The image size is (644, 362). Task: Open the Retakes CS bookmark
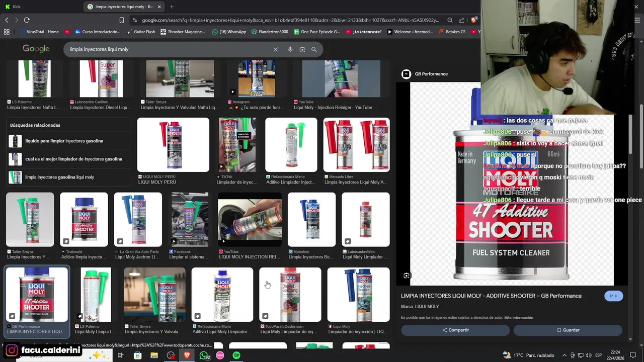pos(452,32)
